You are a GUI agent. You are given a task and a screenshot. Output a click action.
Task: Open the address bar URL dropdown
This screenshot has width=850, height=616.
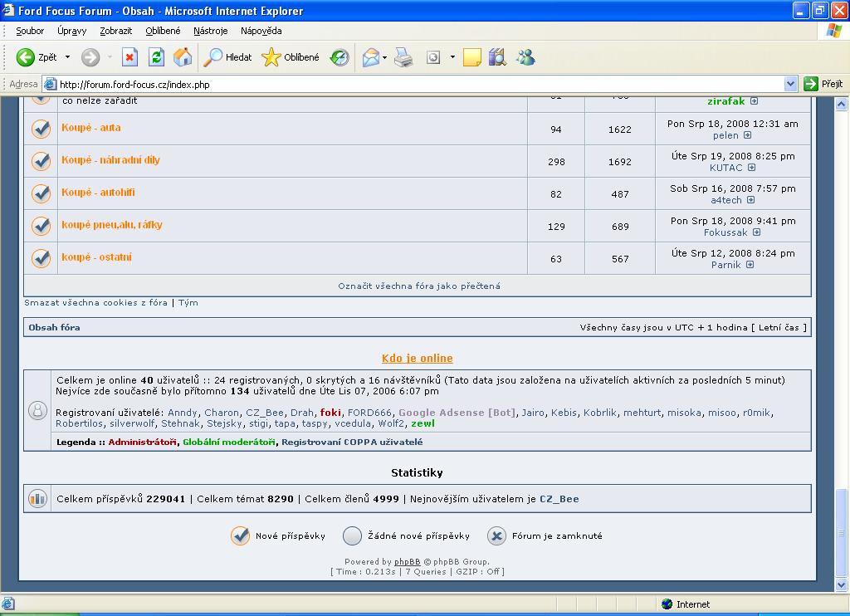click(790, 84)
